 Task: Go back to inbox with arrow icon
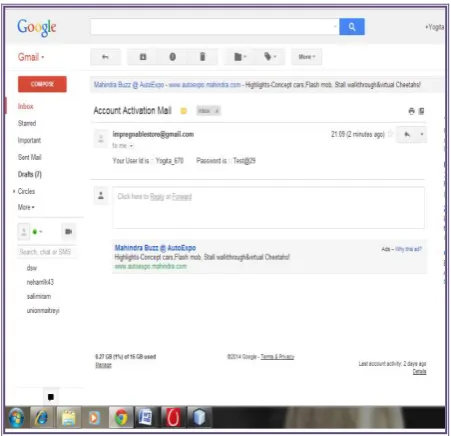pyautogui.click(x=105, y=57)
